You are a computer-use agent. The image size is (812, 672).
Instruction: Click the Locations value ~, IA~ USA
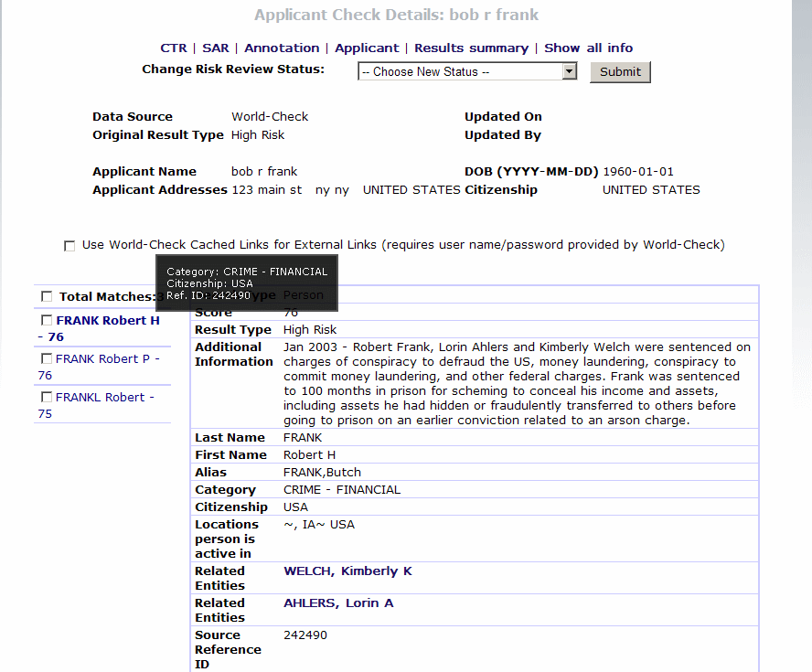pyautogui.click(x=318, y=525)
